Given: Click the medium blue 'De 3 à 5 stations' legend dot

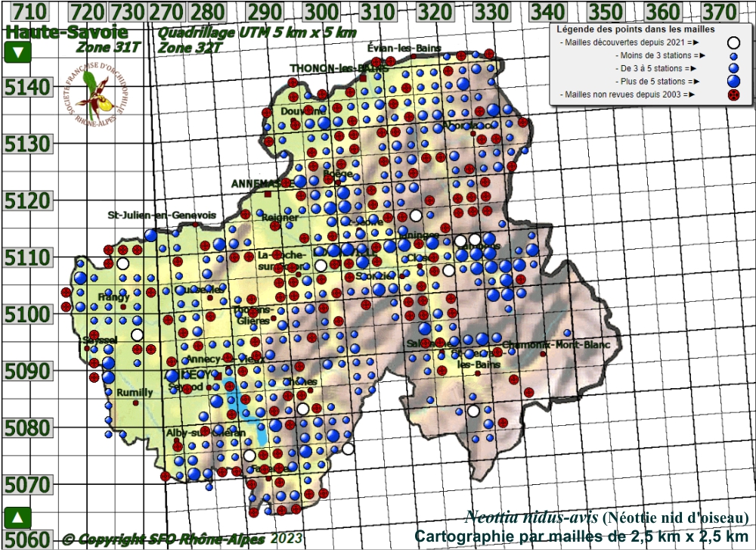Looking at the screenshot, I should (733, 68).
